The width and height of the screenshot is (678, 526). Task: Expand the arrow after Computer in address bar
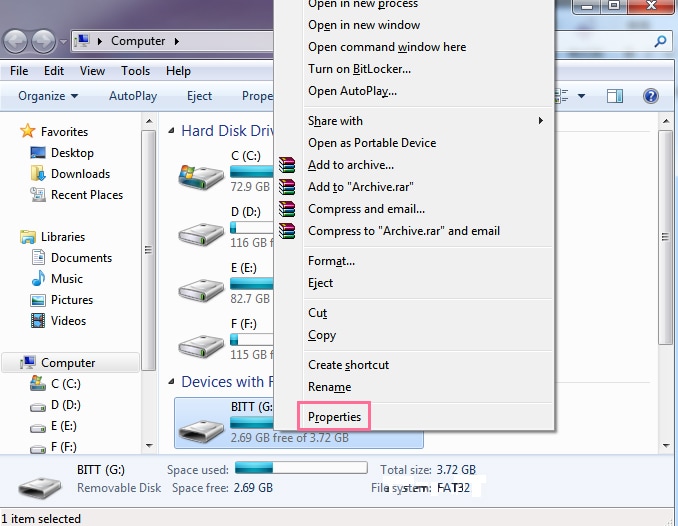pos(176,42)
